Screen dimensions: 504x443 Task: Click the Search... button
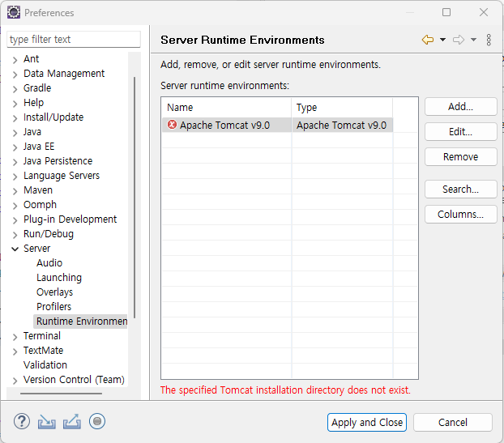pyautogui.click(x=460, y=190)
